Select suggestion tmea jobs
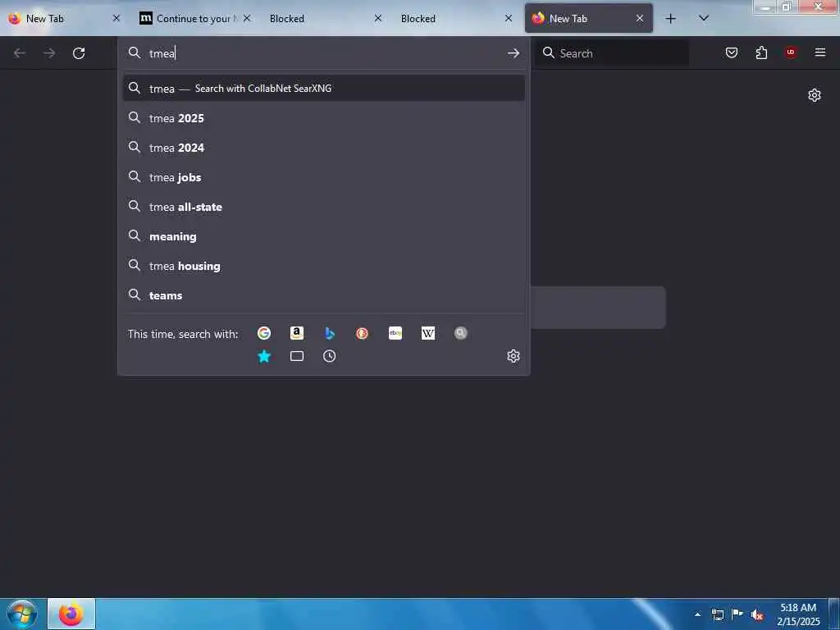Viewport: 840px width, 630px height. coord(323,177)
